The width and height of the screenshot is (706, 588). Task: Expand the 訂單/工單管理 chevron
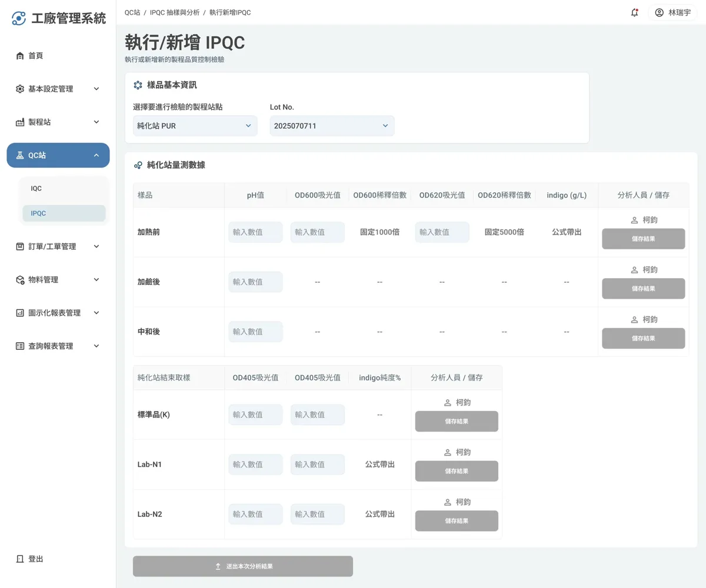pyautogui.click(x=96, y=246)
